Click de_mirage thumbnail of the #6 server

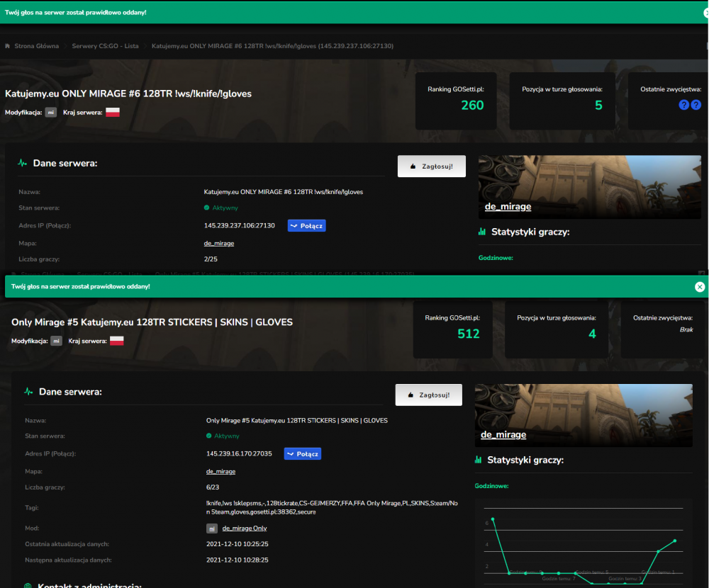click(x=590, y=187)
